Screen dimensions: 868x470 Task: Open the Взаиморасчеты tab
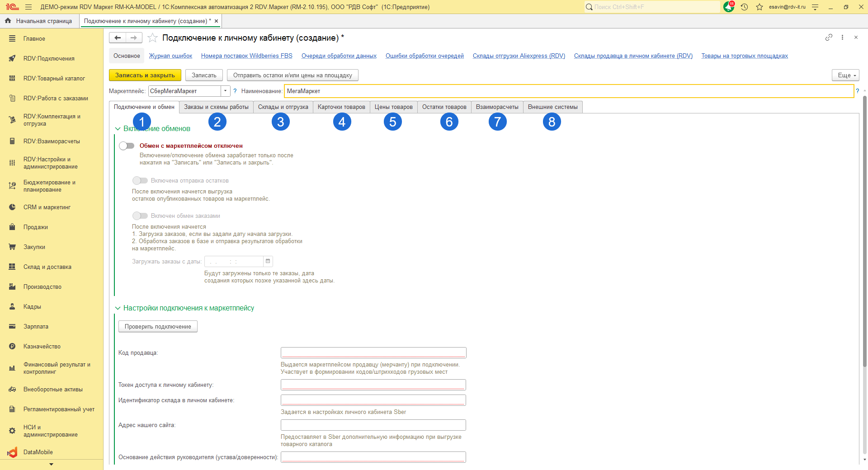tap(497, 107)
